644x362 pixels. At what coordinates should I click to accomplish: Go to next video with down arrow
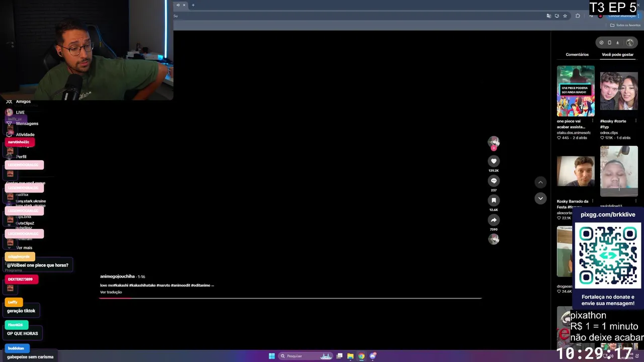pos(540,198)
